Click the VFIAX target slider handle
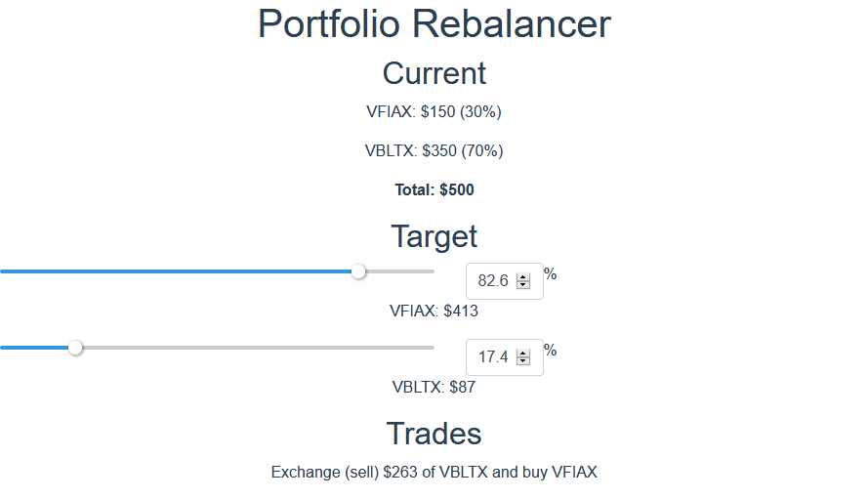Image resolution: width=868 pixels, height=499 pixels. 358,271
